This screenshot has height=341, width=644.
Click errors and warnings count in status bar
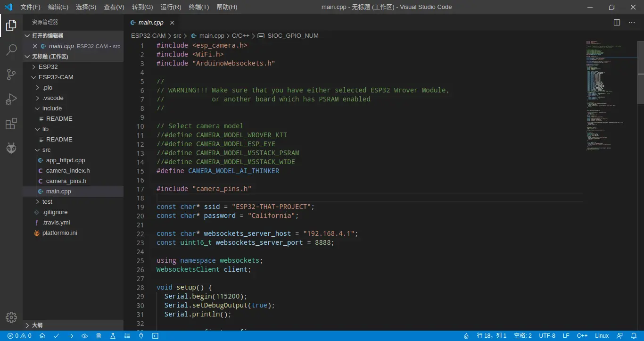click(19, 336)
